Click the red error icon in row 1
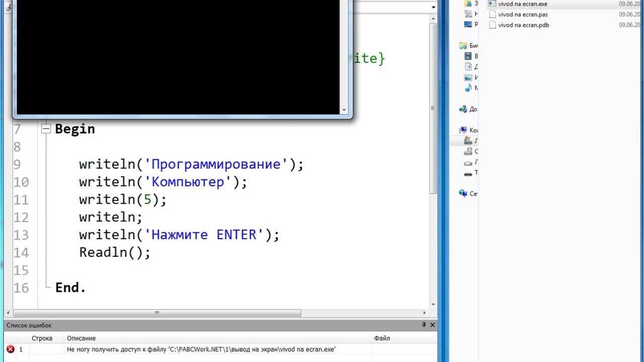The width and height of the screenshot is (644, 362). pos(10,349)
